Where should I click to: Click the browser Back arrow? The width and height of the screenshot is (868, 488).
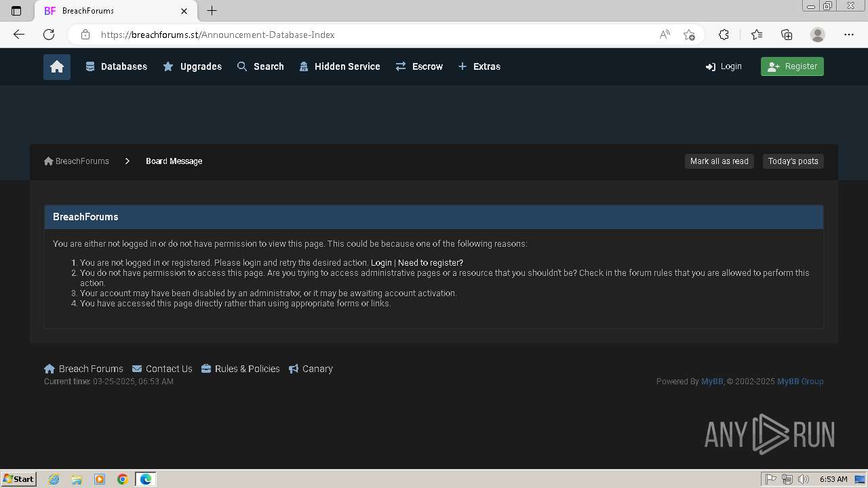tap(19, 35)
